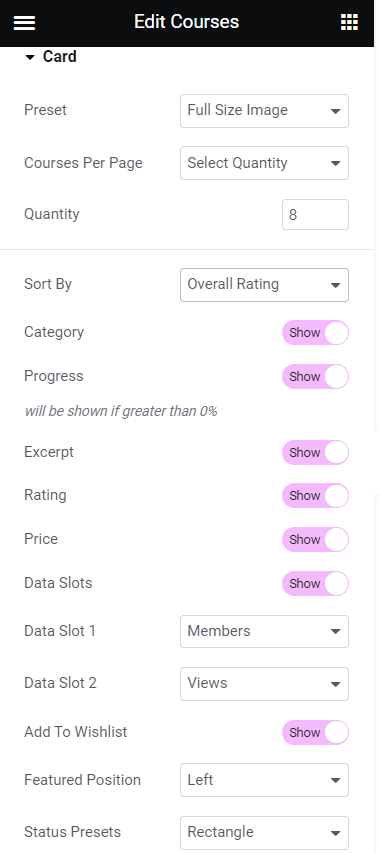Viewport: 379px width, 853px height.
Task: Toggle the Add To Wishlist switch
Action: 315,733
